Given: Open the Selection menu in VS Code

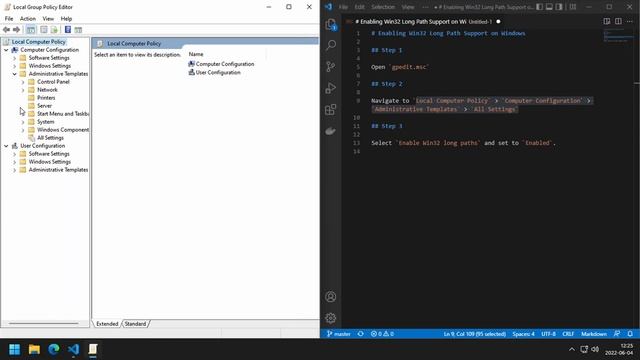Looking at the screenshot, I should coord(383,7).
